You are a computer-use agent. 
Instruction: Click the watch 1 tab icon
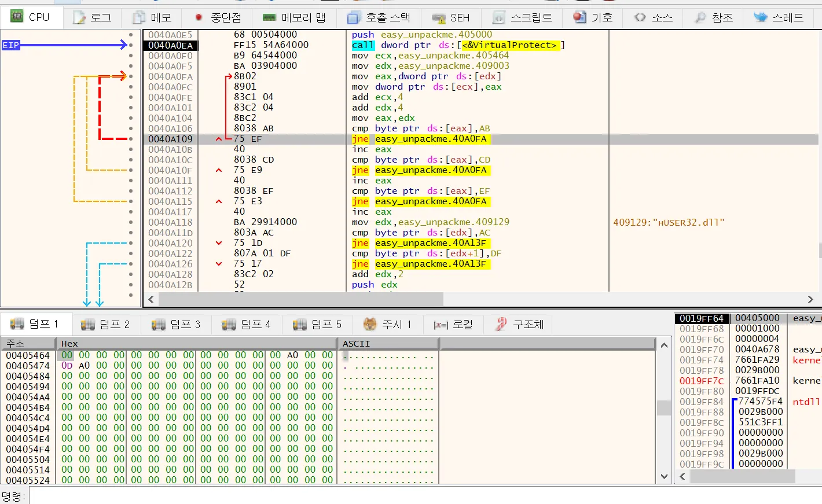click(369, 324)
